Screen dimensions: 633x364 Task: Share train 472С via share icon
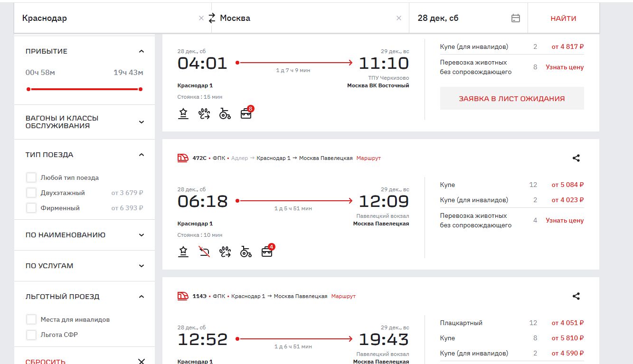click(x=576, y=158)
